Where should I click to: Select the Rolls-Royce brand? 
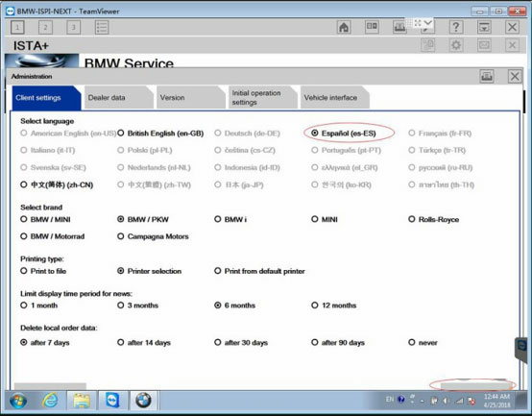[x=434, y=220]
